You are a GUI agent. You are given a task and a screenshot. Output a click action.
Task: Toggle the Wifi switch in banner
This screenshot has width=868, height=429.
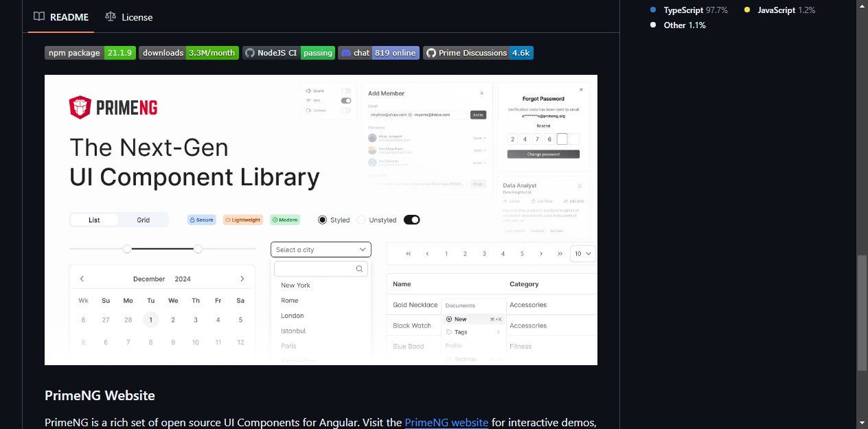coord(346,100)
